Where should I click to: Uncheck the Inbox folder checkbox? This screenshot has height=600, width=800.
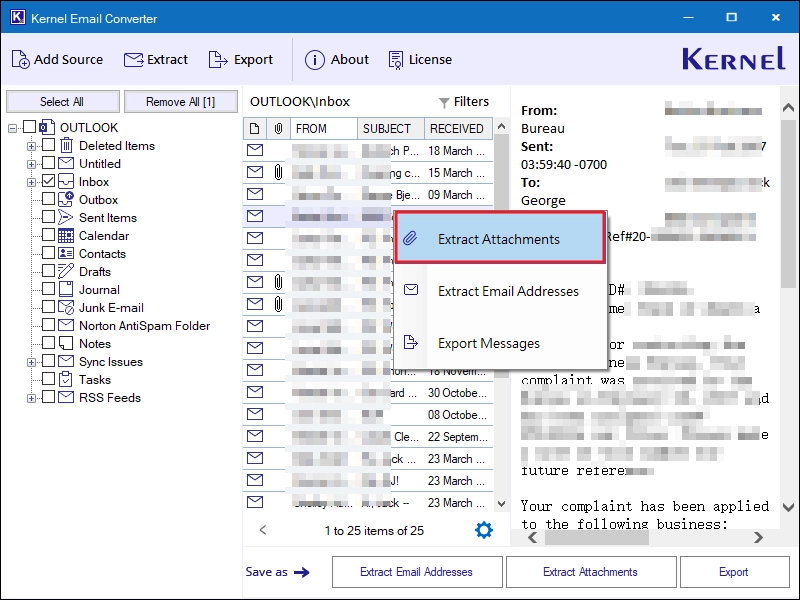pyautogui.click(x=48, y=181)
